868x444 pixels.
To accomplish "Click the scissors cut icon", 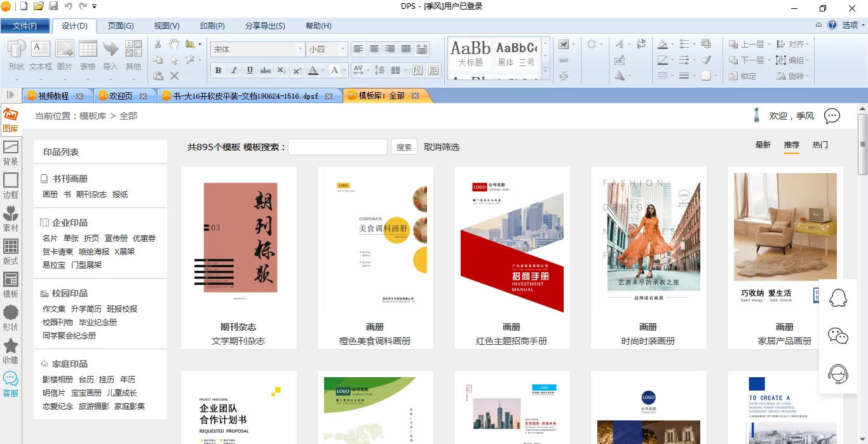I will (x=158, y=45).
